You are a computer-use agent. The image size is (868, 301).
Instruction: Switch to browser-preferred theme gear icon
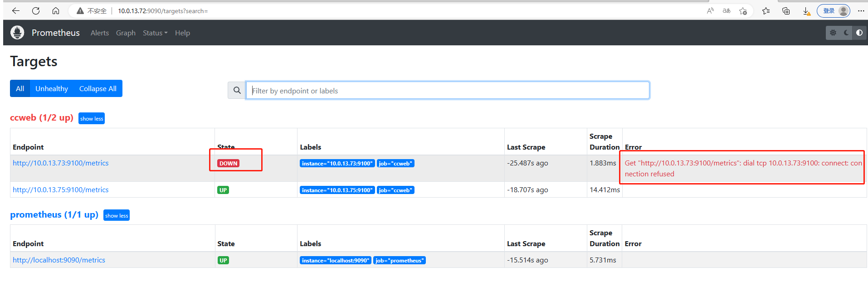[x=833, y=33]
